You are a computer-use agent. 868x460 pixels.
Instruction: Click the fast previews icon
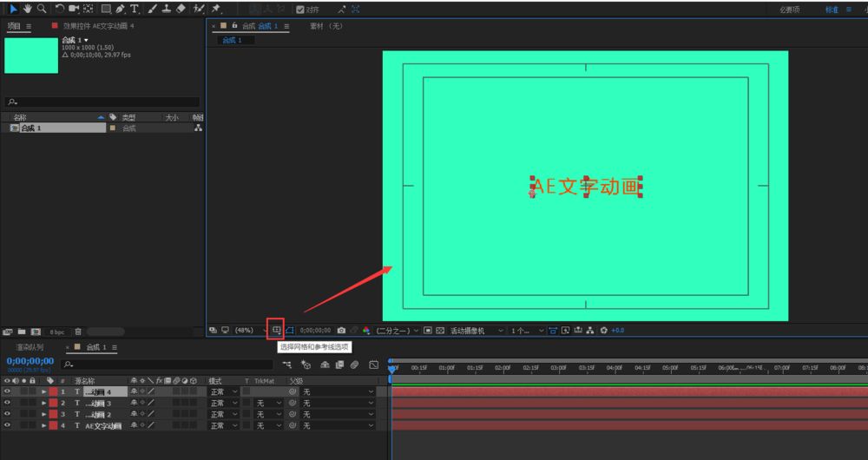[565, 331]
